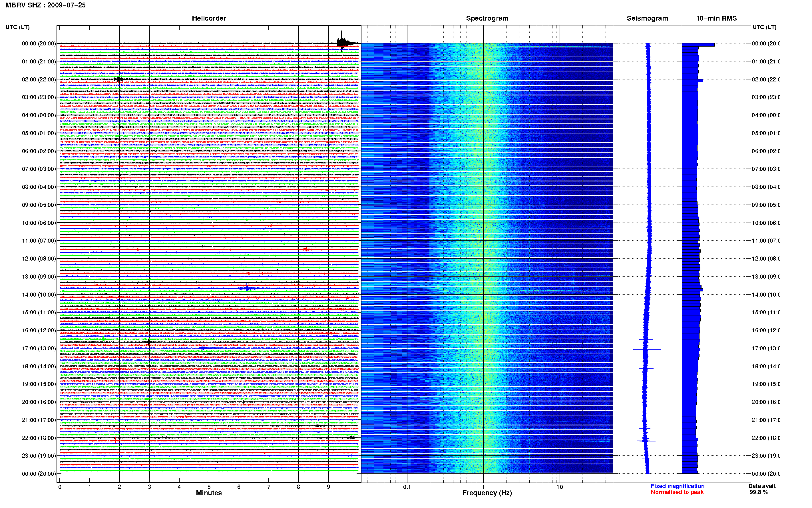Click the seismogram spike near 17:00
Viewport: 812px width, 508px height.
click(647, 349)
